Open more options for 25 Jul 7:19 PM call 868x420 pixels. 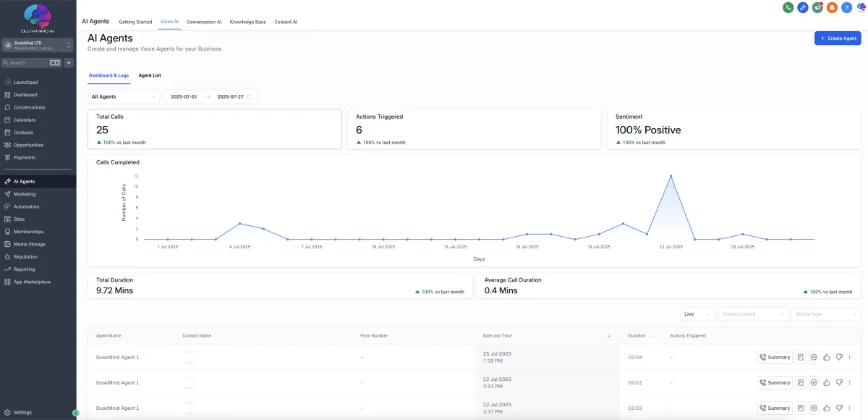point(849,357)
